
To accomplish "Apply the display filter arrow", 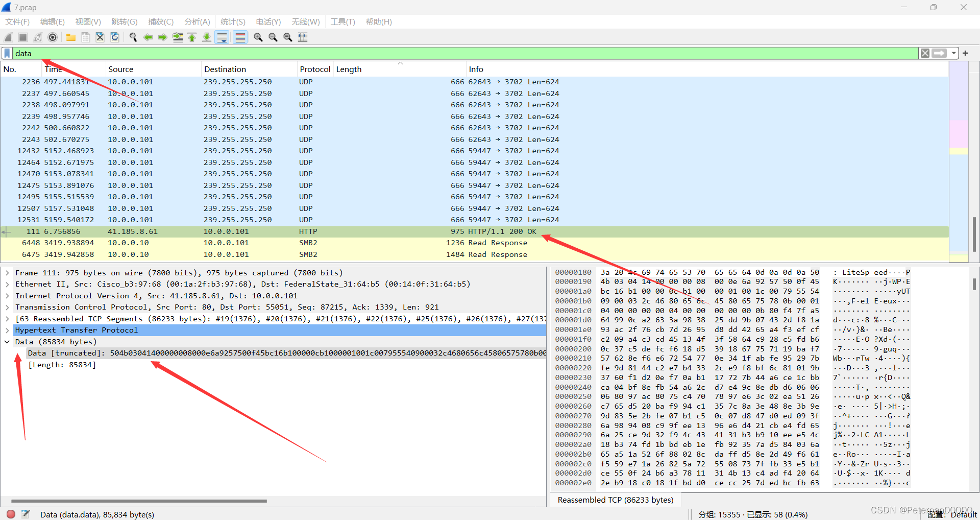I will click(x=939, y=53).
